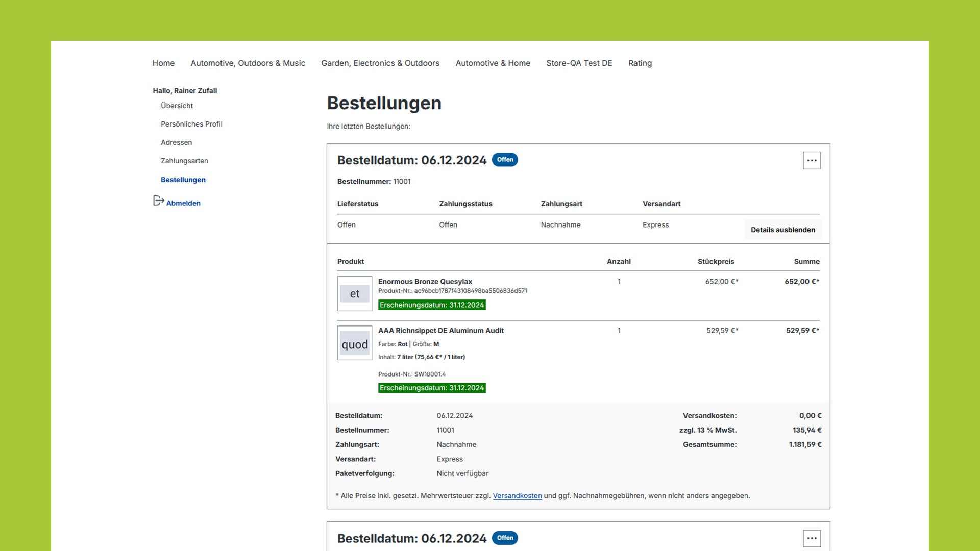Click the Versandkosten hyperlink in footer note
The image size is (980, 551).
517,495
